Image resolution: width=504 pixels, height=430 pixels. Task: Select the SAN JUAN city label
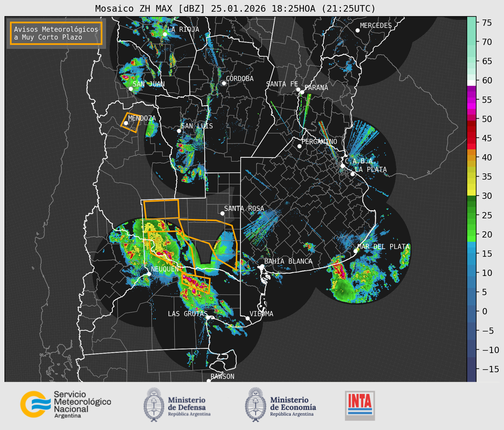pos(149,84)
